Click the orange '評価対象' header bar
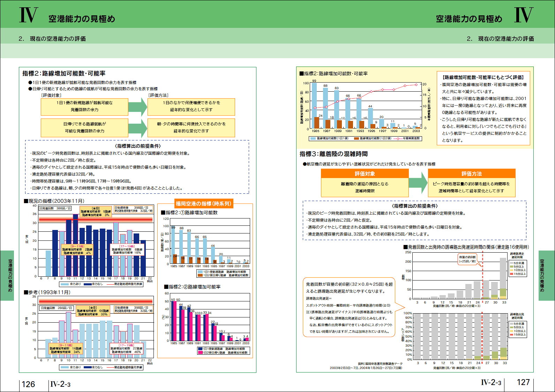The image size is (555, 392). pyautogui.click(x=365, y=174)
